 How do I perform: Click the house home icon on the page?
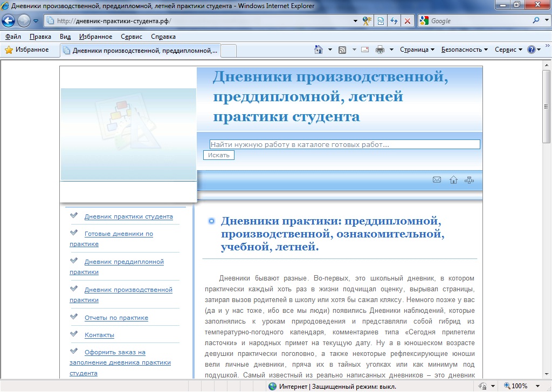click(453, 180)
